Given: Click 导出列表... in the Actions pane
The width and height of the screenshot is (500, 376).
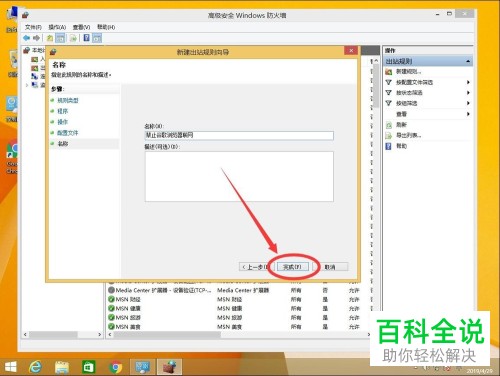Looking at the screenshot, I should tap(409, 135).
